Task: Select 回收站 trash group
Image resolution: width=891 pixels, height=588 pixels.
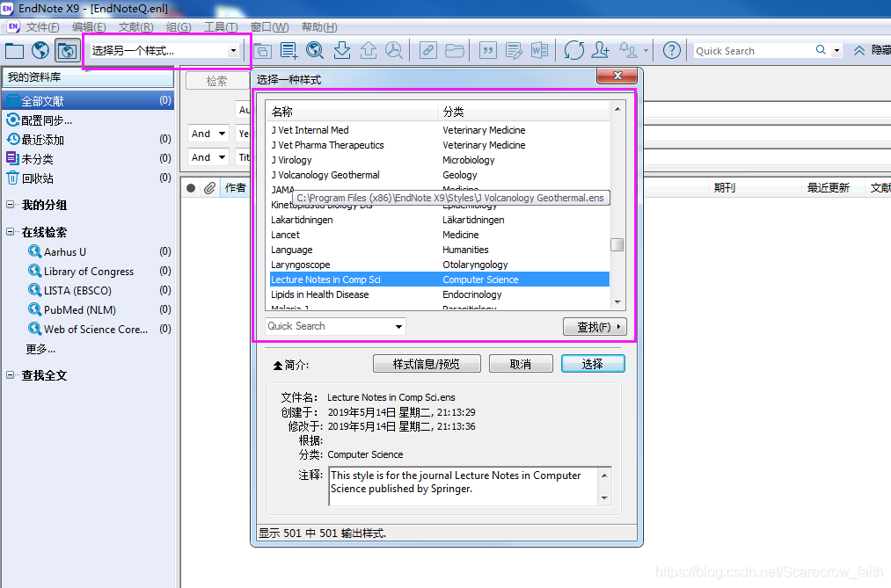Action: [88, 178]
